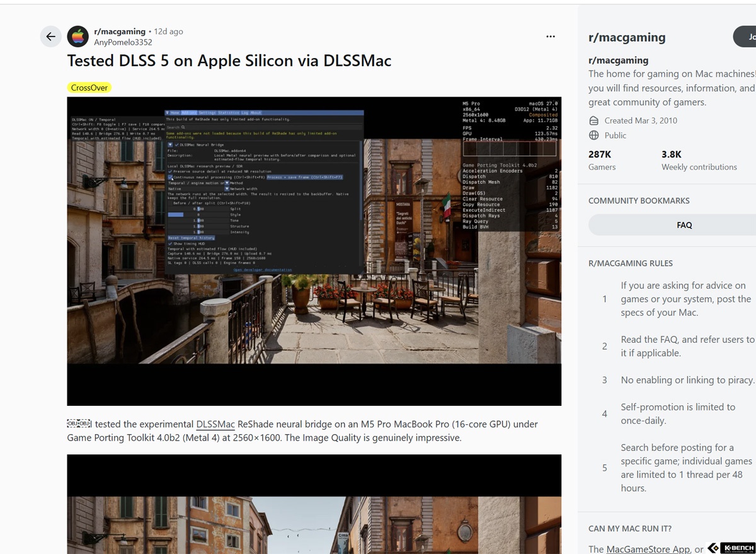
Task: Open the MacGameStore App link
Action: pos(648,549)
